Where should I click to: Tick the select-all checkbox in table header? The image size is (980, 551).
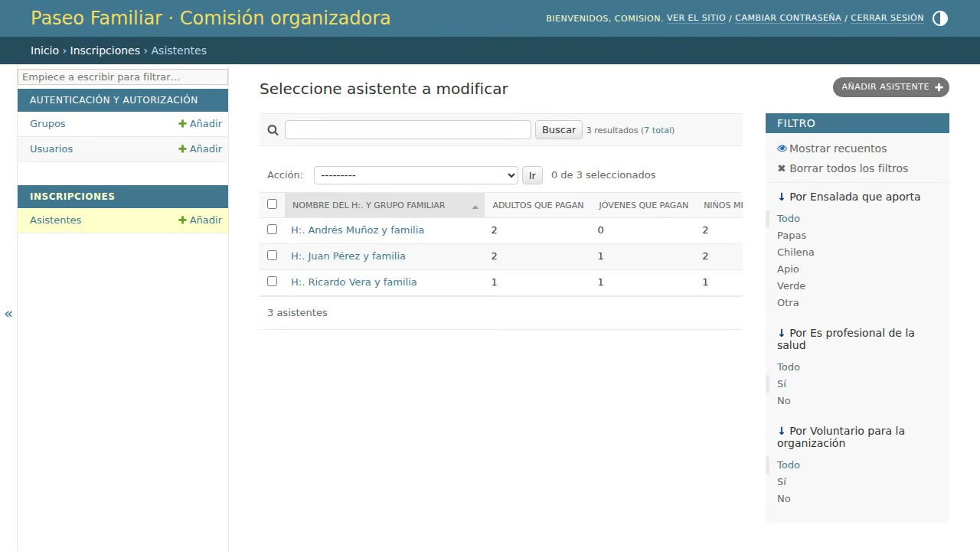pos(272,204)
